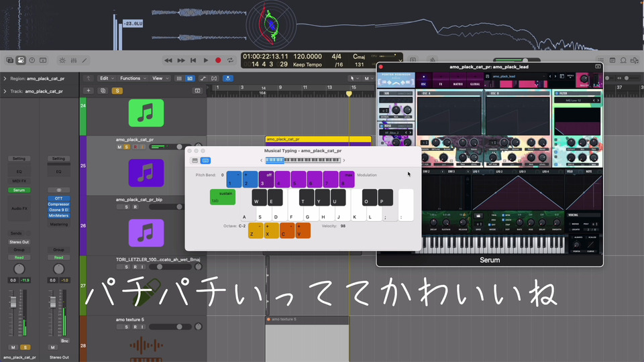Record-enable the amo_plack_cat_pr track

(x=135, y=147)
